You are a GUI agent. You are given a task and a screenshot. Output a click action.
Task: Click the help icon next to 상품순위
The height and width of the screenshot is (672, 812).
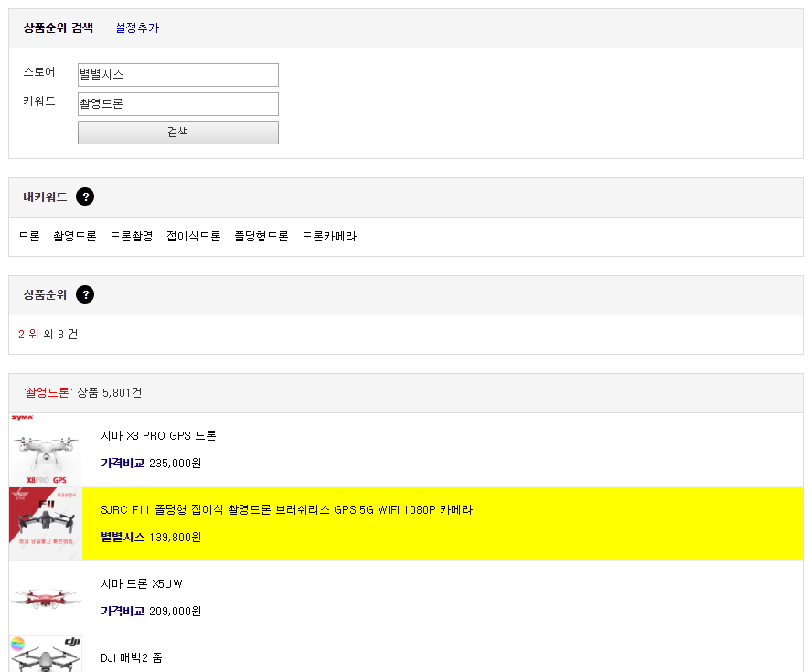[x=85, y=294]
